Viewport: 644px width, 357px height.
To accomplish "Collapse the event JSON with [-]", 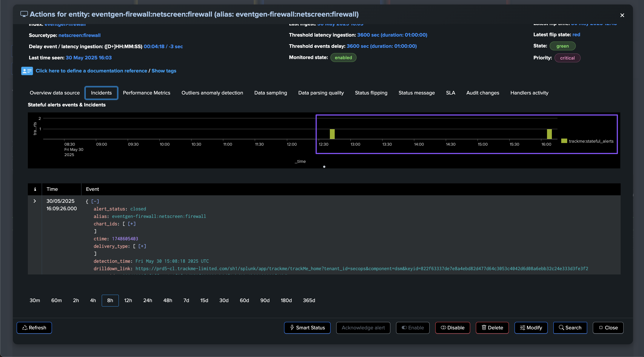I will point(95,201).
